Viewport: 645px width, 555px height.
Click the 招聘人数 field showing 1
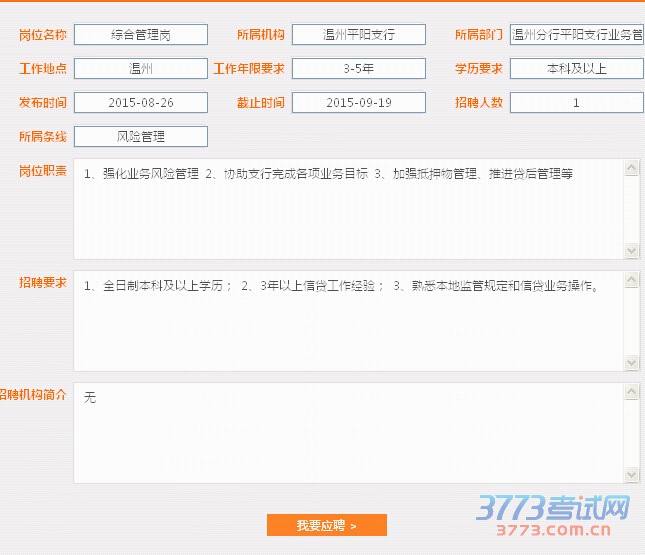pyautogui.click(x=576, y=103)
